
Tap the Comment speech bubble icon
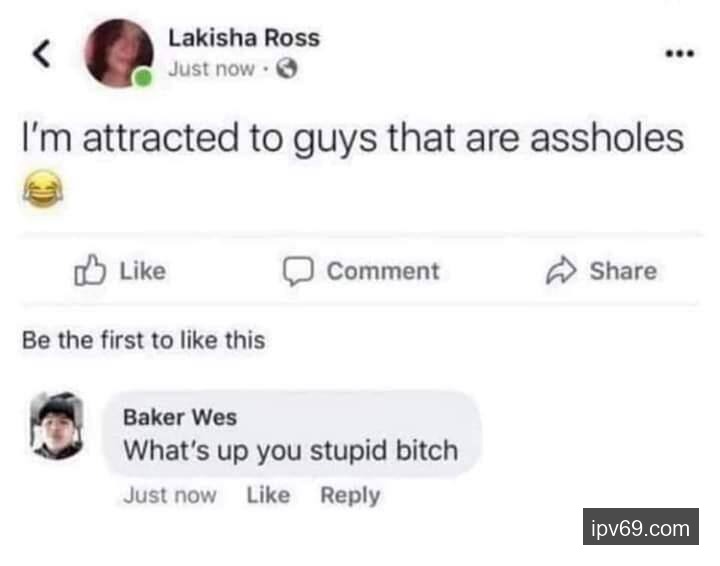[298, 271]
